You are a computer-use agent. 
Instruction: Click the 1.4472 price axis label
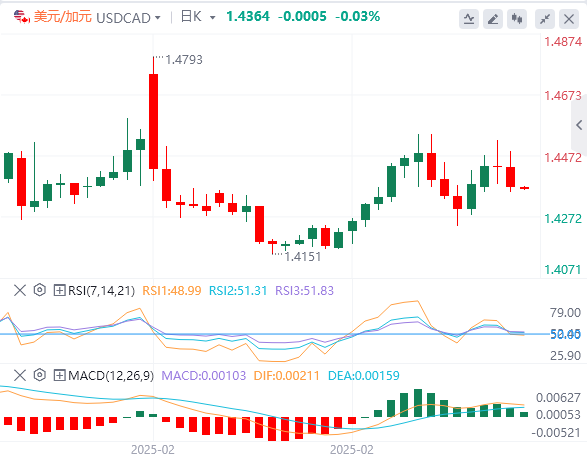563,158
